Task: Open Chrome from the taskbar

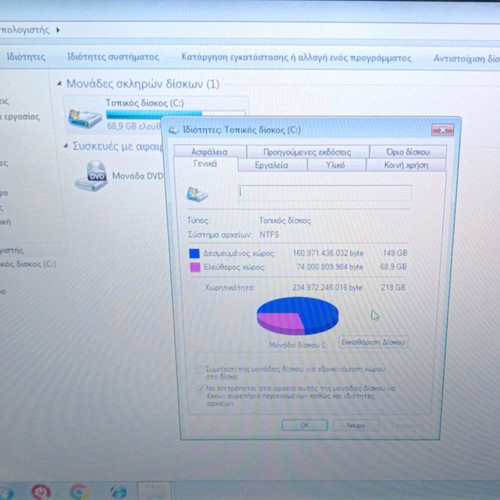Action: tap(79, 492)
